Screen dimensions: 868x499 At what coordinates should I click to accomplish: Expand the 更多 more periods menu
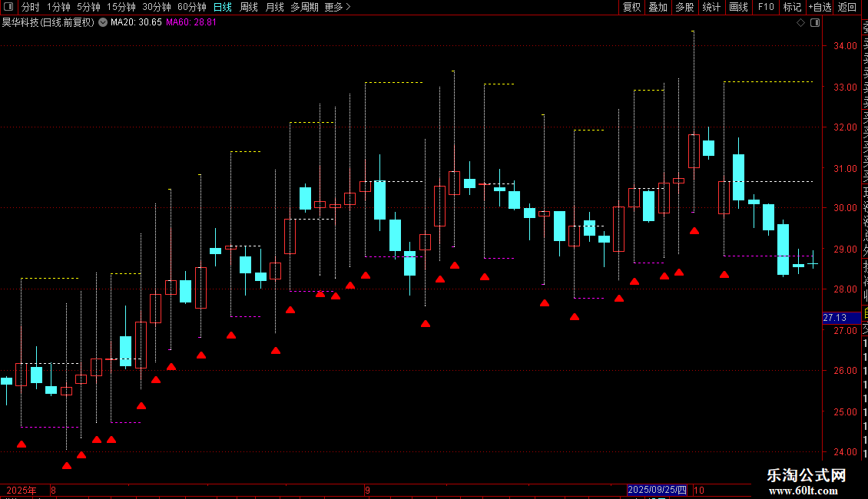(x=337, y=7)
